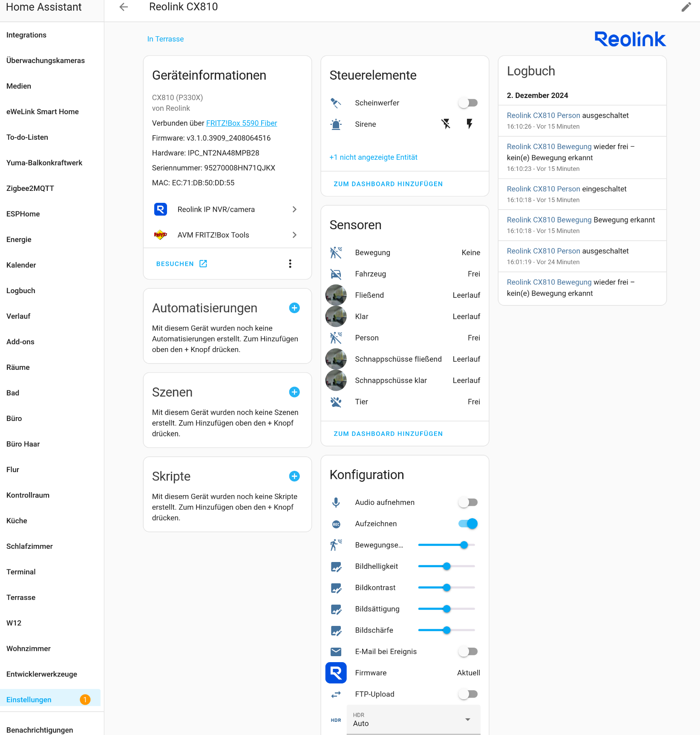Click the Tier paw sensor icon
The width and height of the screenshot is (700, 735).
pos(336,402)
